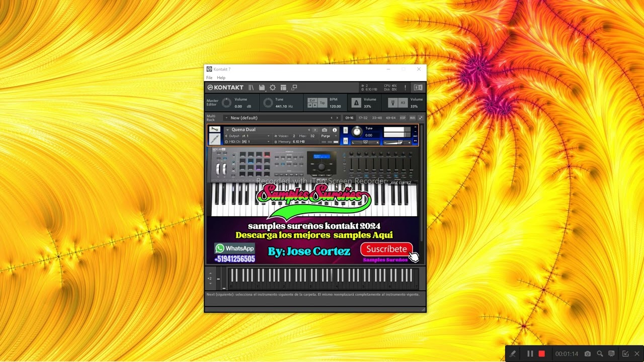Click the snapshot camera icon
Image resolution: width=644 pixels, height=362 pixels.
click(x=325, y=130)
